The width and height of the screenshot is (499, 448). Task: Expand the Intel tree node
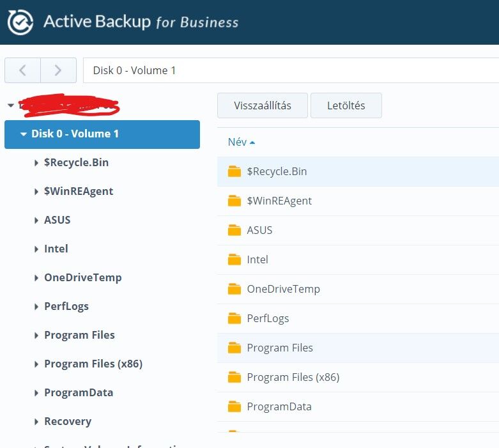tap(36, 249)
